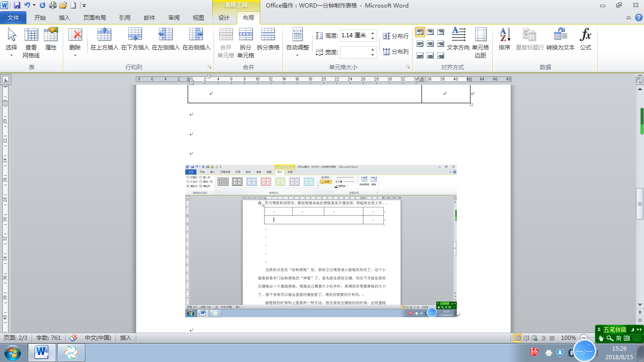Switch to Print Layout view icon
The width and height of the screenshot is (644, 362).
pyautogui.click(x=517, y=338)
